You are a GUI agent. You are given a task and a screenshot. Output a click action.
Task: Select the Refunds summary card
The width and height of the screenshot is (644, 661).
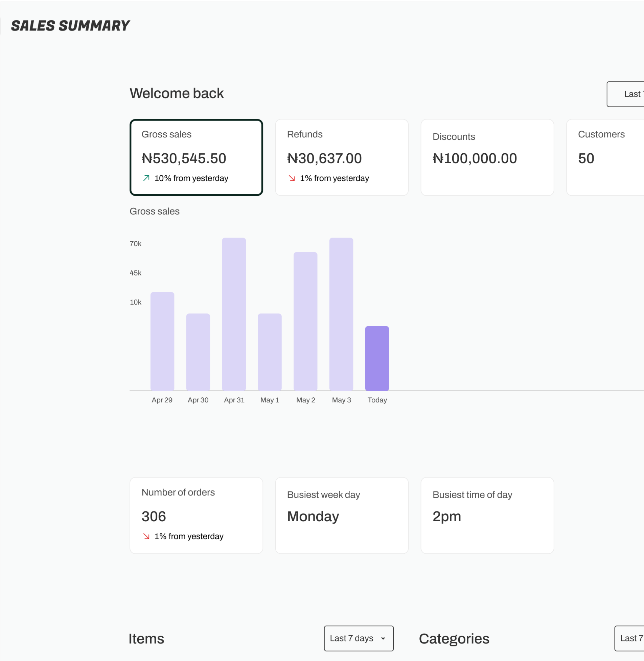342,157
